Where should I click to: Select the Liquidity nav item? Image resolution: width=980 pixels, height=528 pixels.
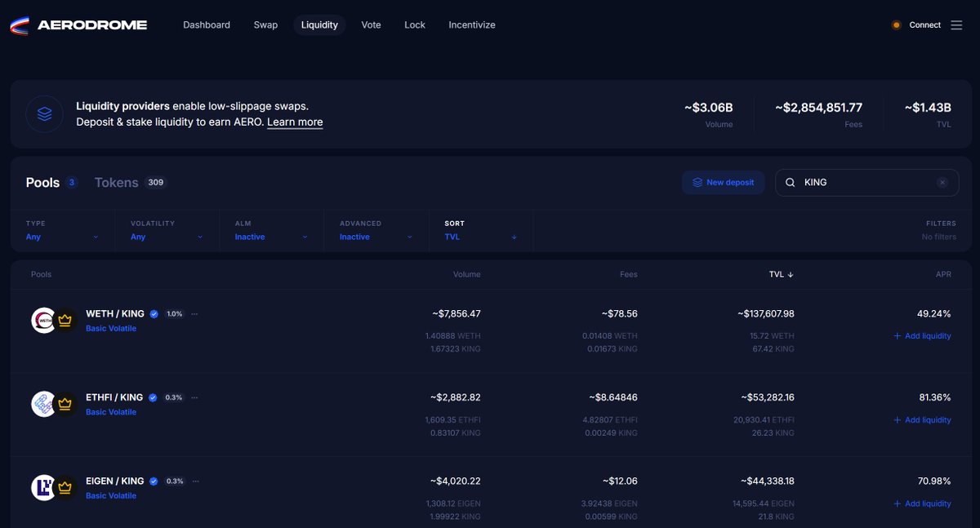319,25
